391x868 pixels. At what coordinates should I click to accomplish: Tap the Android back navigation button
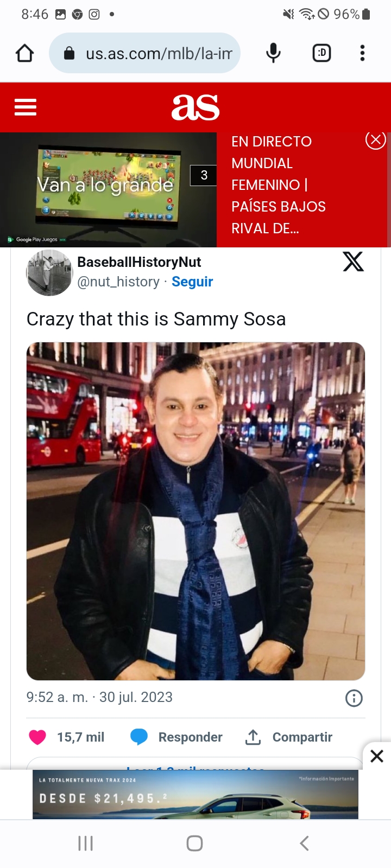pyautogui.click(x=304, y=843)
